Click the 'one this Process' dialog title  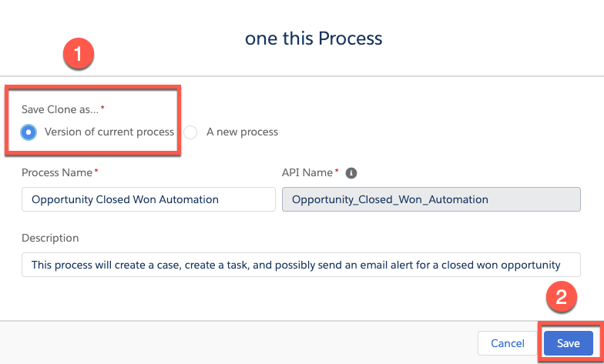[x=314, y=38]
